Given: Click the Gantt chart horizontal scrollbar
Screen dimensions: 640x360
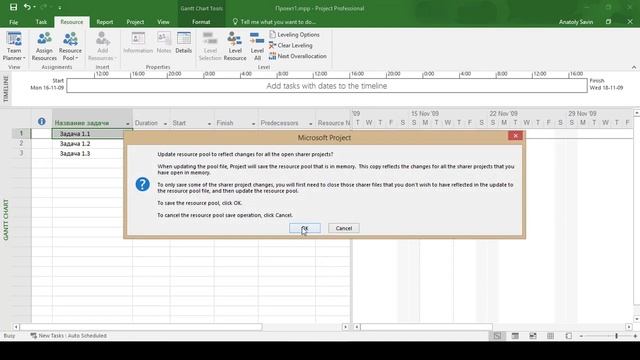Looking at the screenshot, I should (427, 327).
